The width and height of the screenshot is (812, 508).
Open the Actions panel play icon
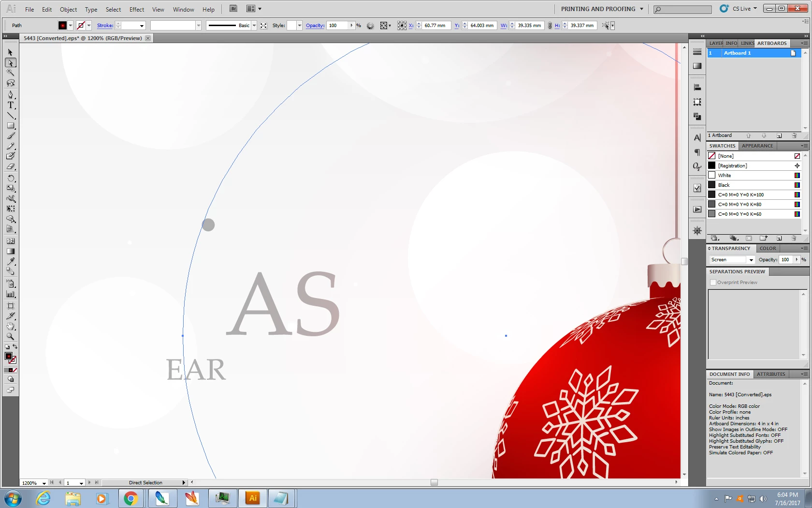[x=697, y=209]
